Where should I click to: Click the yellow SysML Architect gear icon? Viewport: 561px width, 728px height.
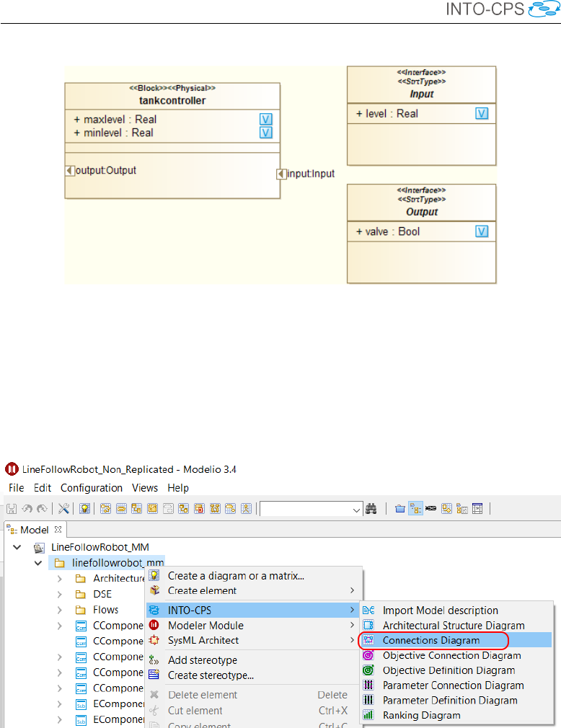point(154,640)
